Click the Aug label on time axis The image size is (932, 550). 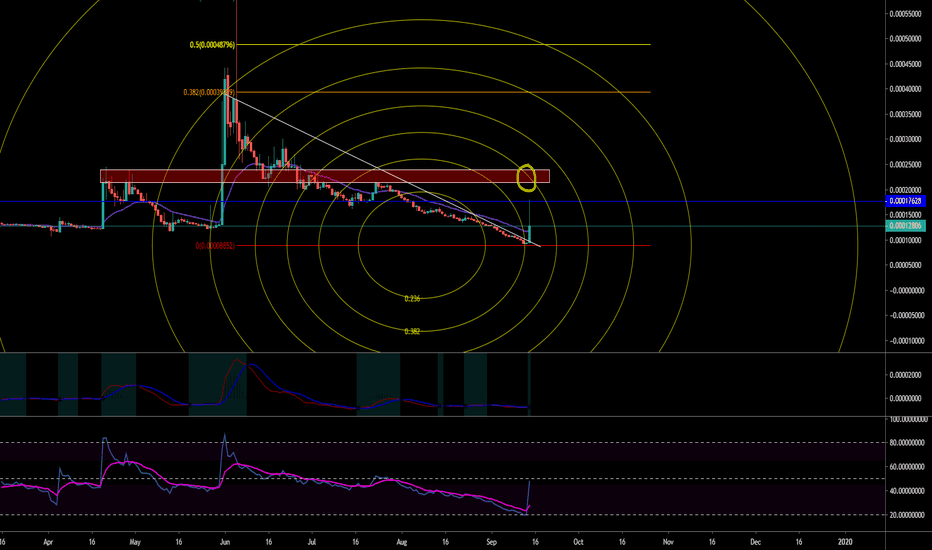coord(402,542)
